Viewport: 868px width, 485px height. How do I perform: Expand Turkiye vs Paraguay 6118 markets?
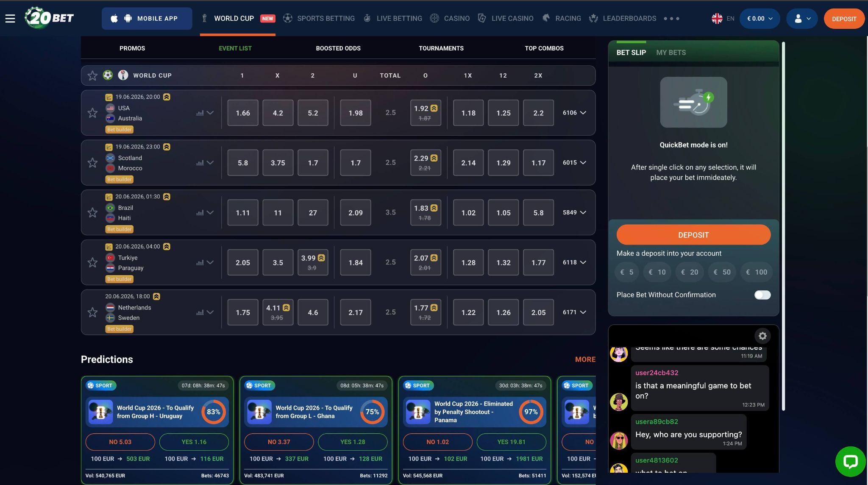[574, 262]
